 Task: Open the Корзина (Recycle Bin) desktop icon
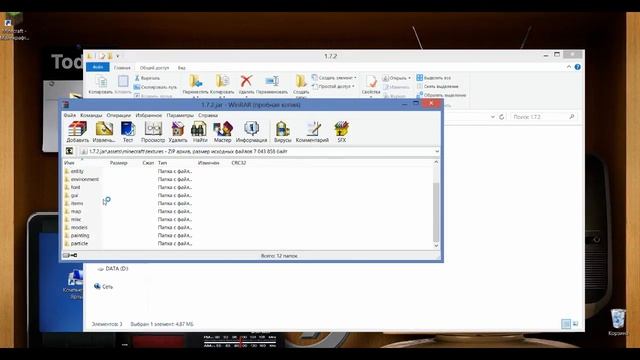[x=618, y=322]
